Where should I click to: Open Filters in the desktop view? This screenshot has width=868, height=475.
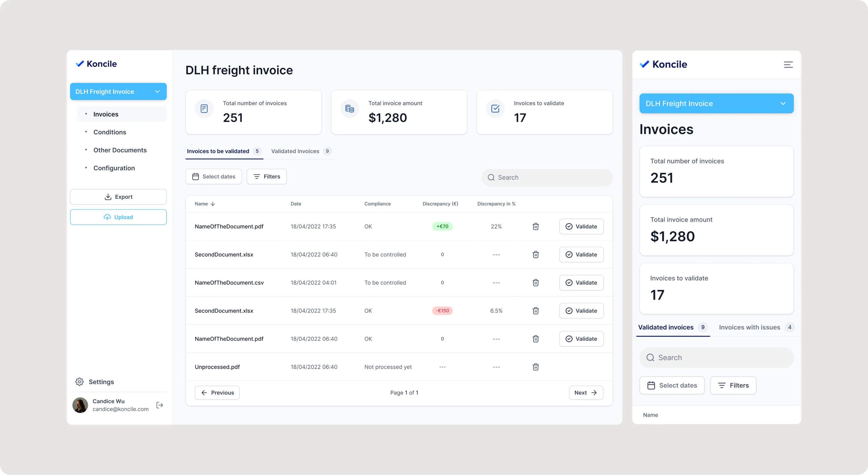tap(267, 176)
